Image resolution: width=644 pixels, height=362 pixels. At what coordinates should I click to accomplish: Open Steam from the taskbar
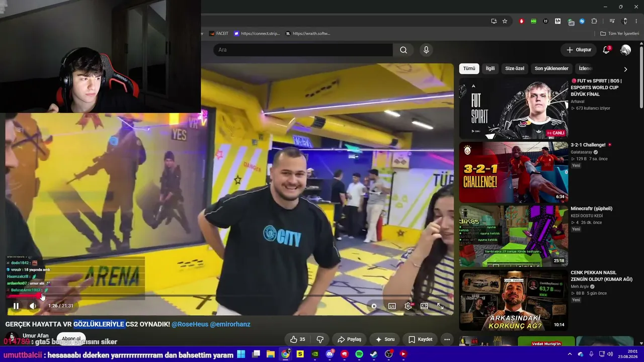coord(374,354)
